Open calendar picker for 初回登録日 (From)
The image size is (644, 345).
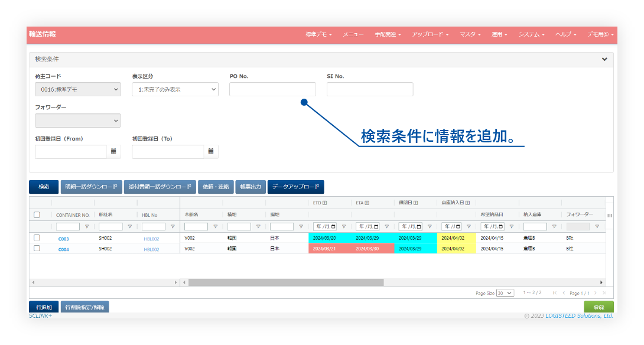[x=113, y=152]
